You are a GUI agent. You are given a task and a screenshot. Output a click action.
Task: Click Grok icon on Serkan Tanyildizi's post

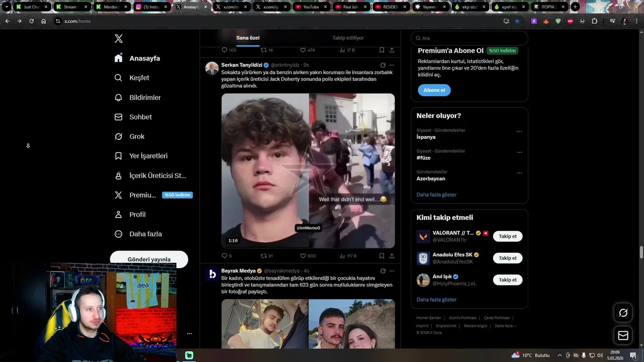tap(383, 65)
